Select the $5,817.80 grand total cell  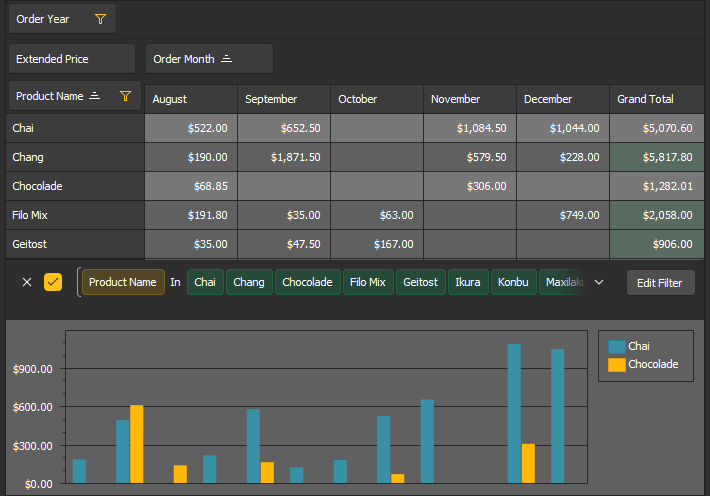click(657, 157)
